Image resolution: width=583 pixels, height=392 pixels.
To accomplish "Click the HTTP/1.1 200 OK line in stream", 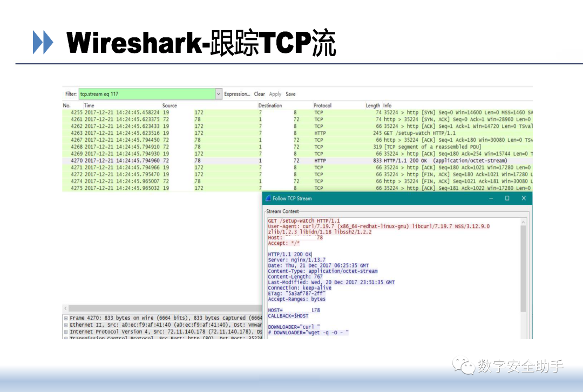I will [x=290, y=255].
